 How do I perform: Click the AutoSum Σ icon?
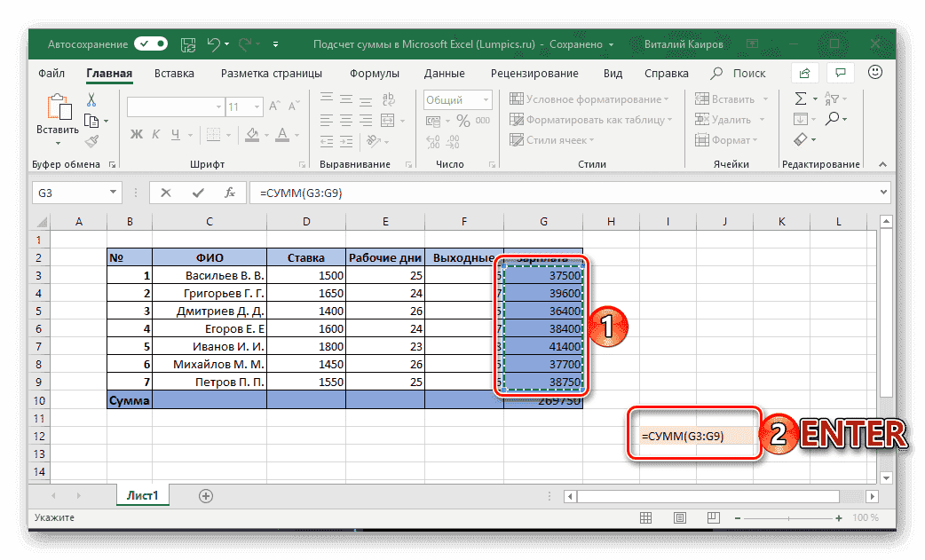coord(801,98)
